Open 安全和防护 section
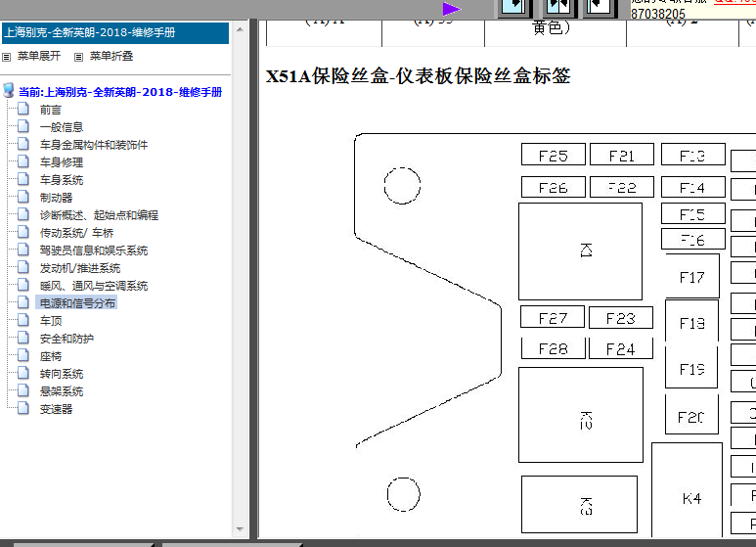The width and height of the screenshot is (756, 547). tap(67, 339)
